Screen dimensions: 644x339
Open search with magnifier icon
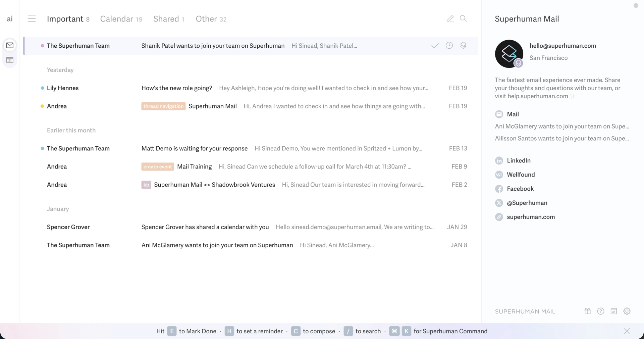463,19
